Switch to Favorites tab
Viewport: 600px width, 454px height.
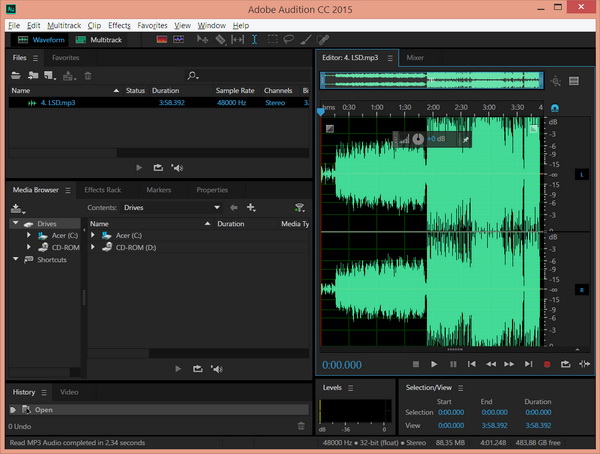65,58
